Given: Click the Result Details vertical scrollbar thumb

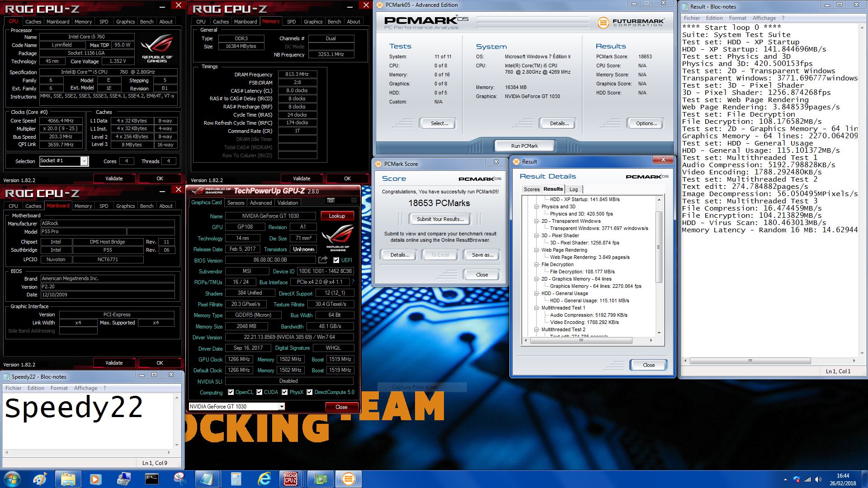Looking at the screenshot, I should [x=659, y=247].
